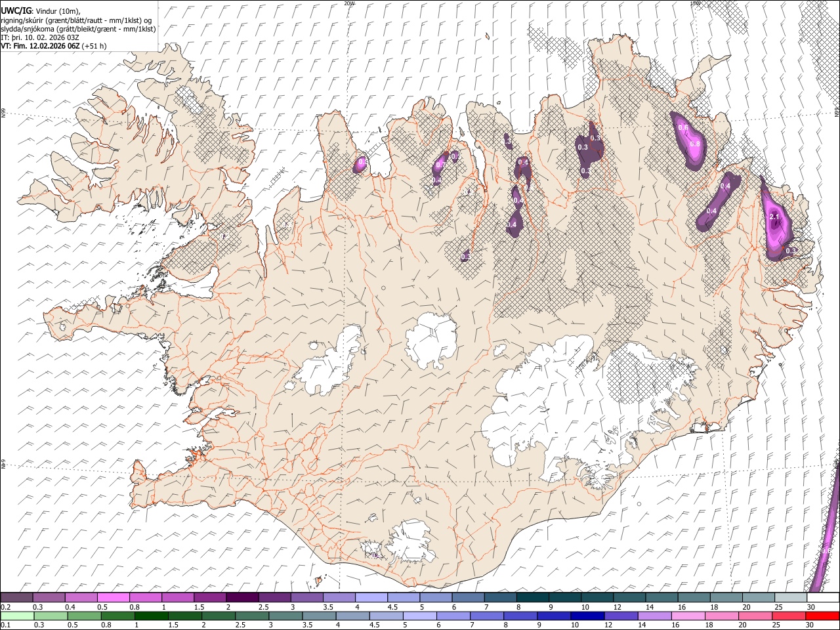The height and width of the screenshot is (630, 840).
Task: Select the darkest green 1 rain legend swatch
Action: click(x=152, y=616)
